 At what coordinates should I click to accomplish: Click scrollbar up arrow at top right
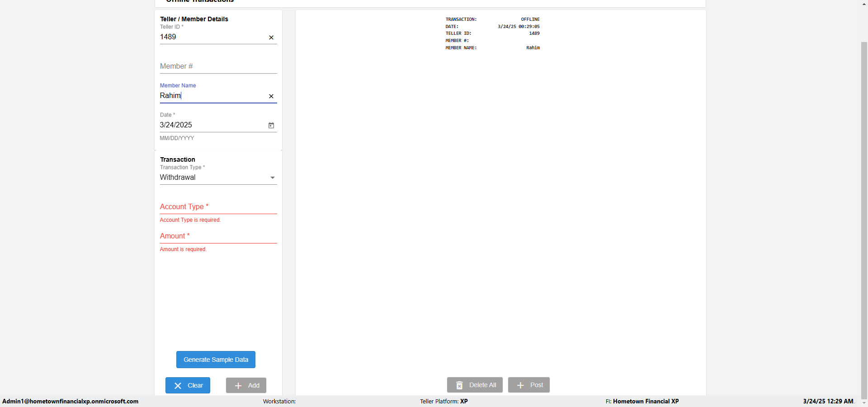click(864, 4)
